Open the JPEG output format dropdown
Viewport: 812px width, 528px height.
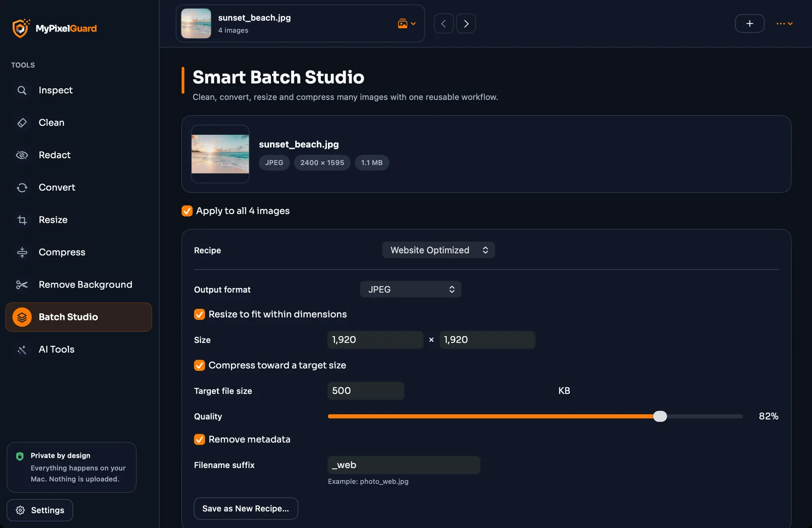[411, 290]
